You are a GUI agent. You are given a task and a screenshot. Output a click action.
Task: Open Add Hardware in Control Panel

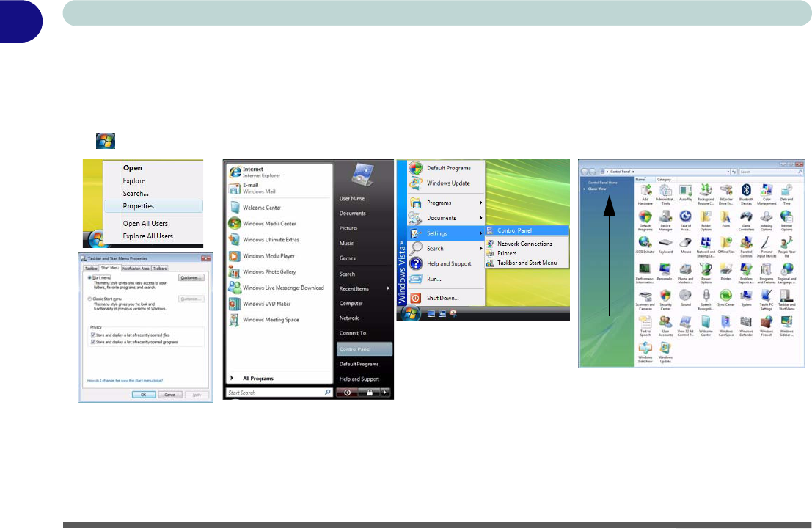(x=645, y=194)
